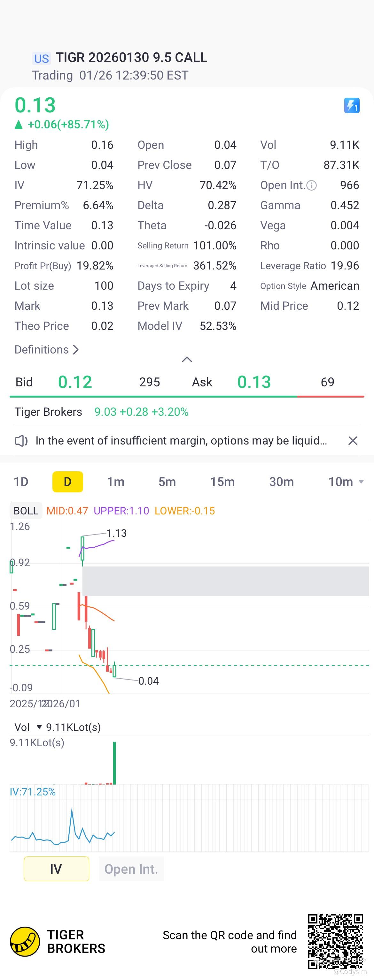Click the Open Int. info icon
374x980 pixels.
click(x=312, y=186)
